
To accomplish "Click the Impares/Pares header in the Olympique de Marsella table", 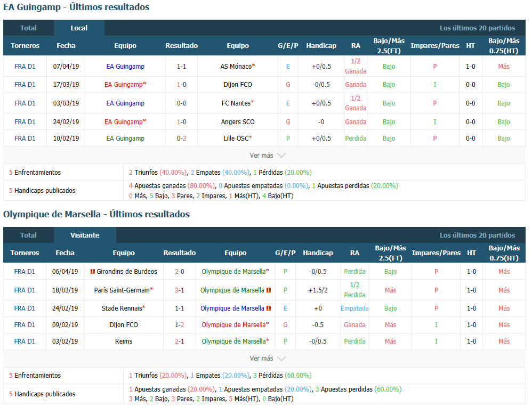I will coord(437,253).
